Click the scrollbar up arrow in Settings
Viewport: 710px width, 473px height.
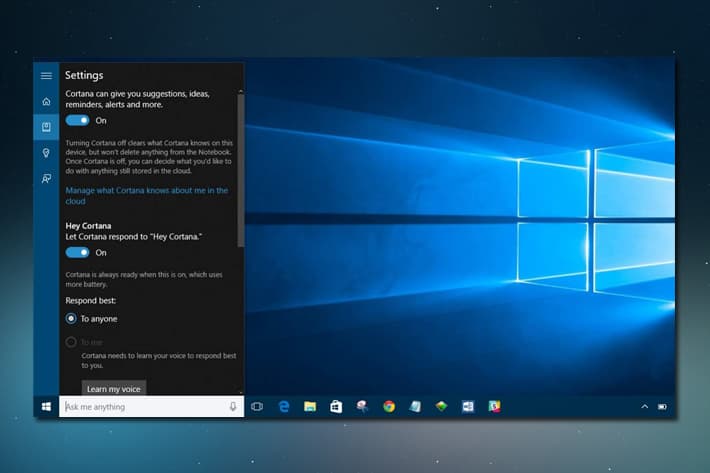tap(241, 91)
